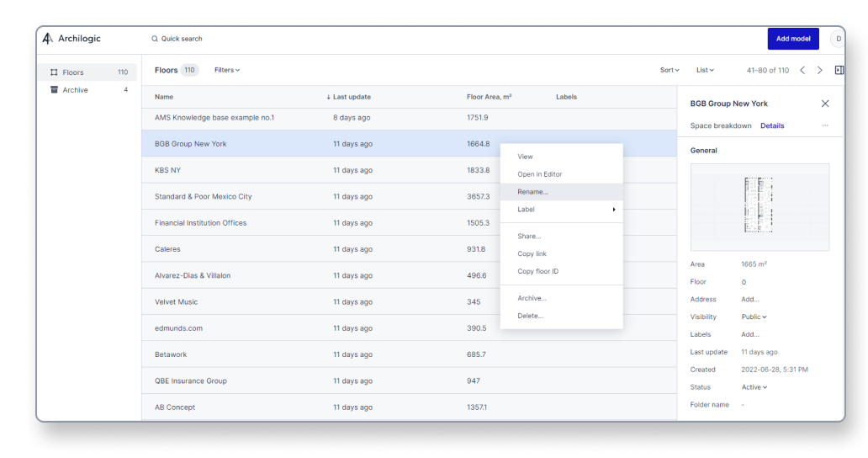Select the Caleres row
868x458 pixels.
(x=409, y=249)
